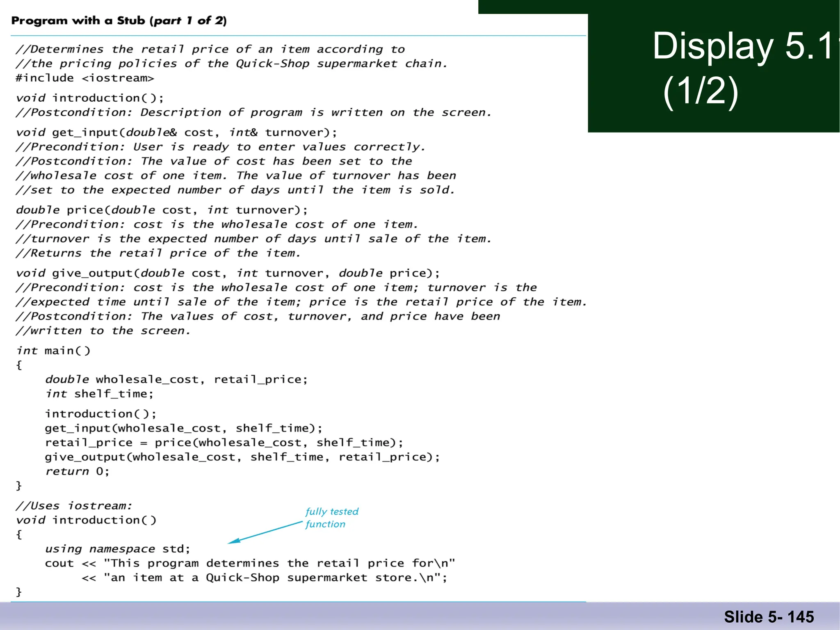Click the 'written to the screen' comment line
Screen dimensions: 840x630
(x=103, y=331)
